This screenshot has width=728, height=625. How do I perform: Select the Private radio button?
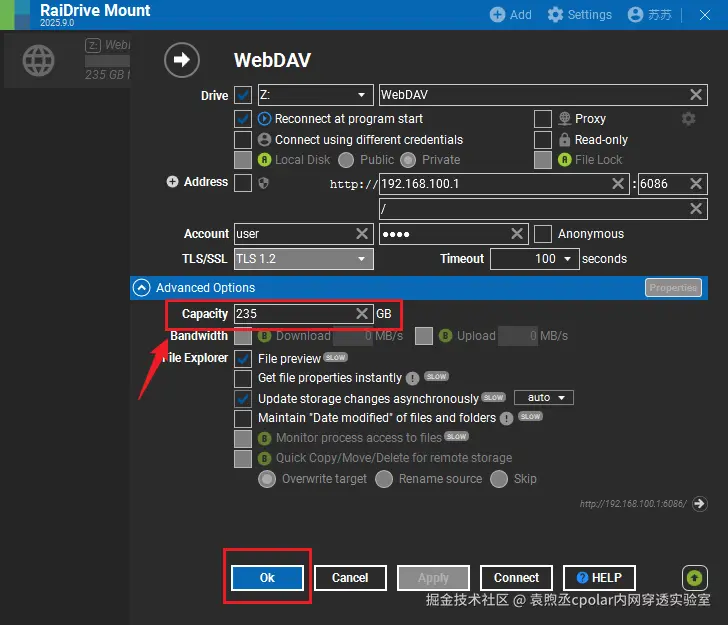tap(408, 160)
